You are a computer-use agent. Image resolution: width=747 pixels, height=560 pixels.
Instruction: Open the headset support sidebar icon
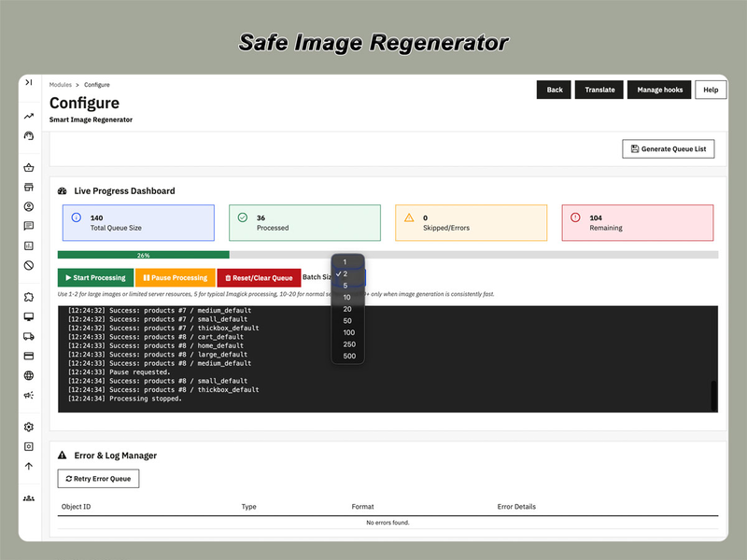[x=29, y=135]
